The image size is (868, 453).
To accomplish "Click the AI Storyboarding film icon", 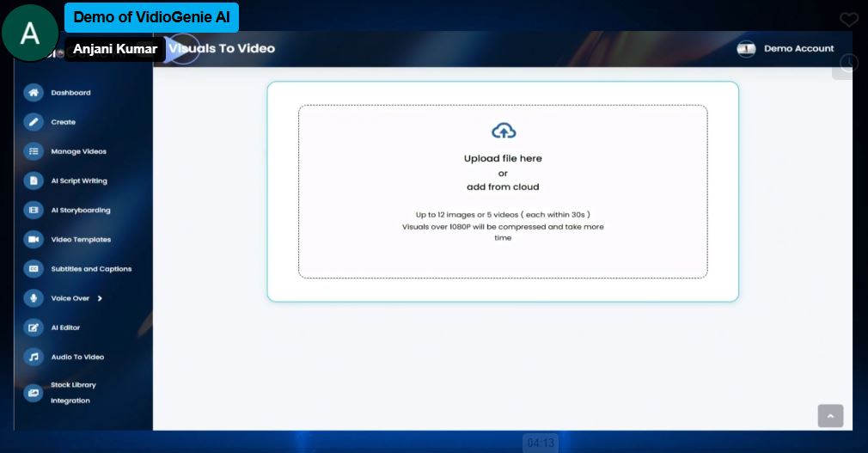I will tap(34, 210).
